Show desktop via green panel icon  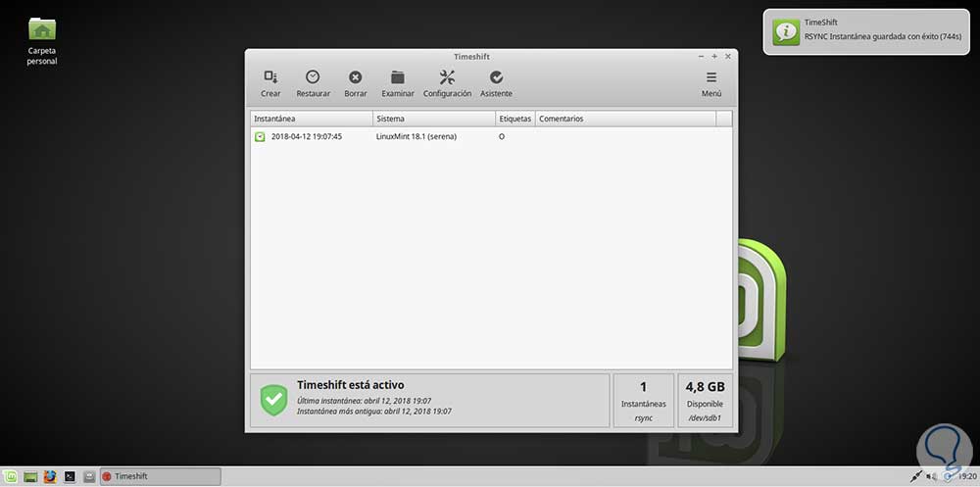[30, 476]
